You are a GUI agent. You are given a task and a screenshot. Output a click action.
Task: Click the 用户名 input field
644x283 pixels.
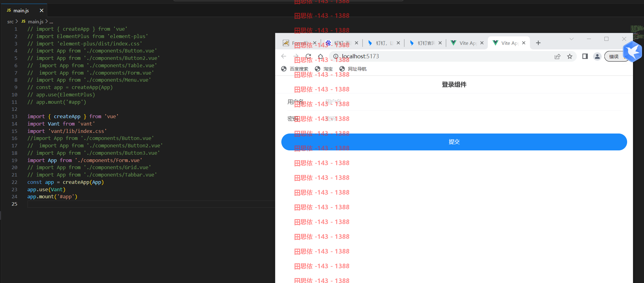pos(472,102)
